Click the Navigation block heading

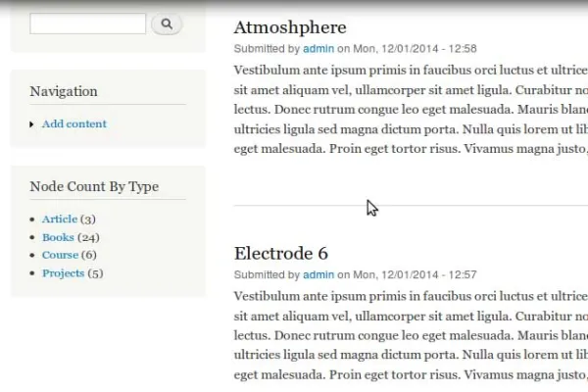pyautogui.click(x=64, y=91)
